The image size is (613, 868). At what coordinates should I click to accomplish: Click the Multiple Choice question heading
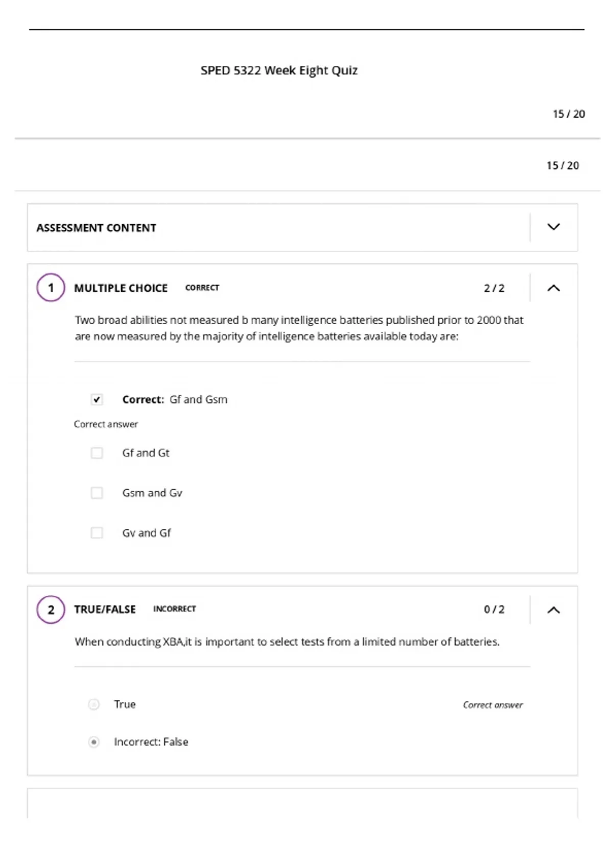[121, 288]
